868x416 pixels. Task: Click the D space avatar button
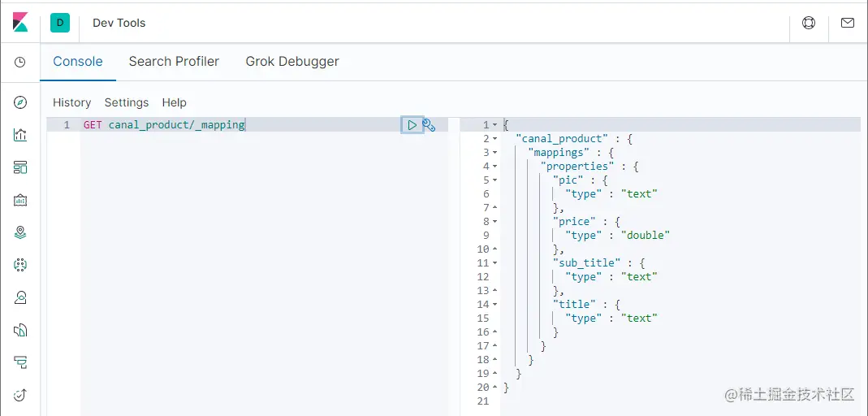tap(60, 23)
